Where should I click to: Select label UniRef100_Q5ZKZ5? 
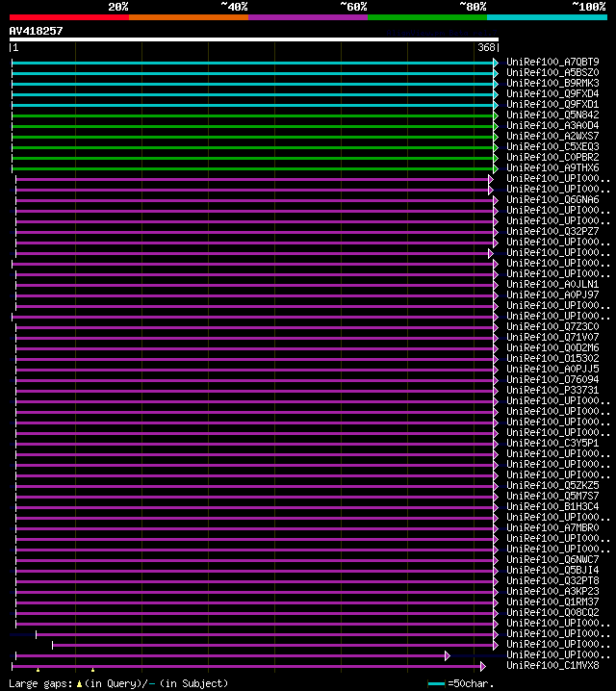(552, 485)
